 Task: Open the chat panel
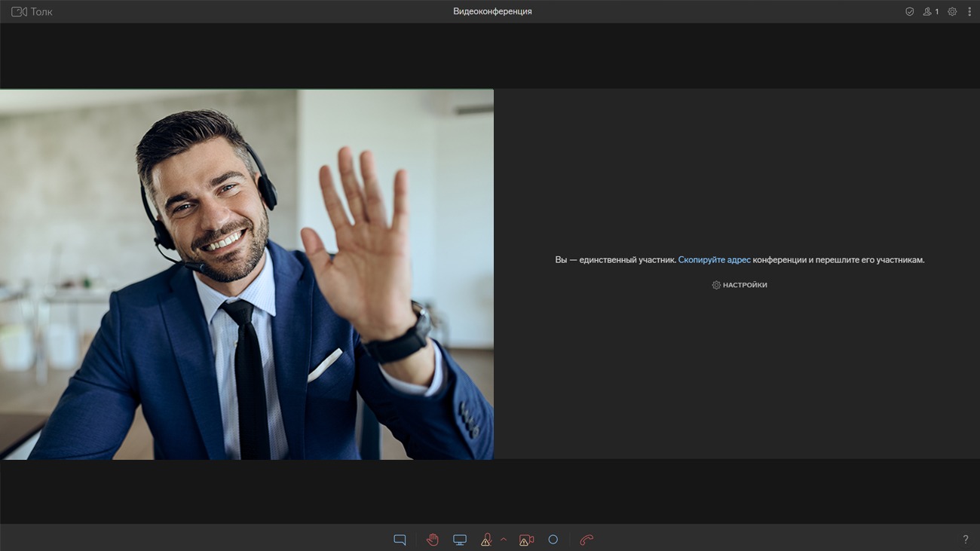pos(400,540)
